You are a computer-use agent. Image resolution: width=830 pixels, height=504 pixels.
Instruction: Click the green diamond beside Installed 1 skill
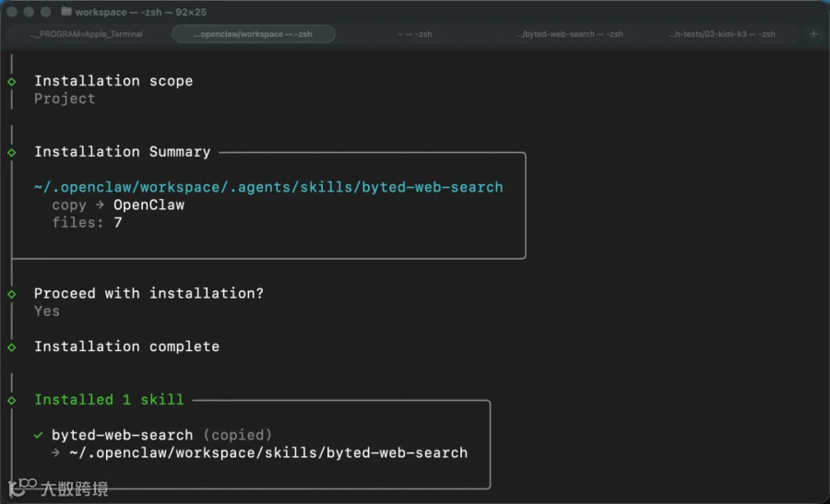(x=12, y=401)
